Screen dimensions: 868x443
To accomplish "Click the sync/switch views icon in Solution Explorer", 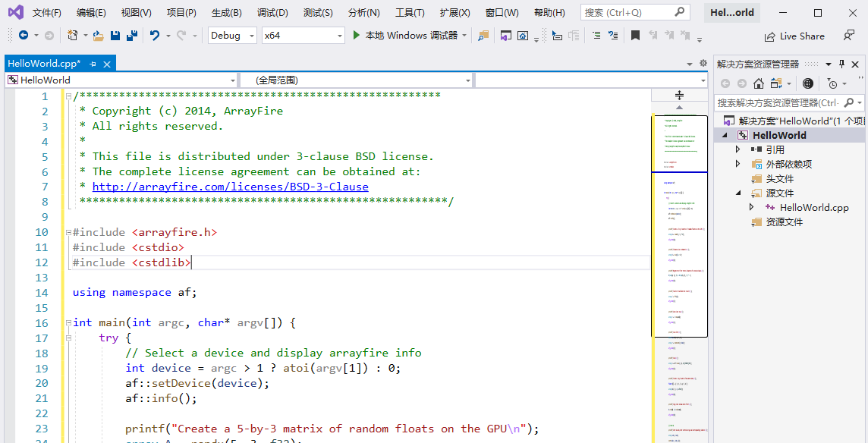I will click(x=775, y=83).
